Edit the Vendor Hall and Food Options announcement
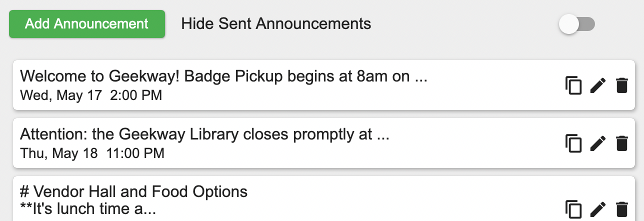This screenshot has width=644, height=221. pyautogui.click(x=598, y=208)
